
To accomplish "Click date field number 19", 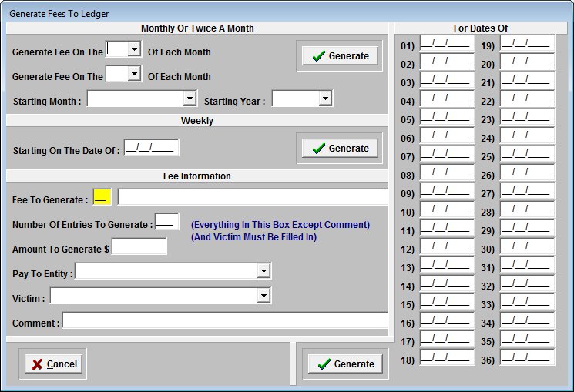I will point(527,45).
